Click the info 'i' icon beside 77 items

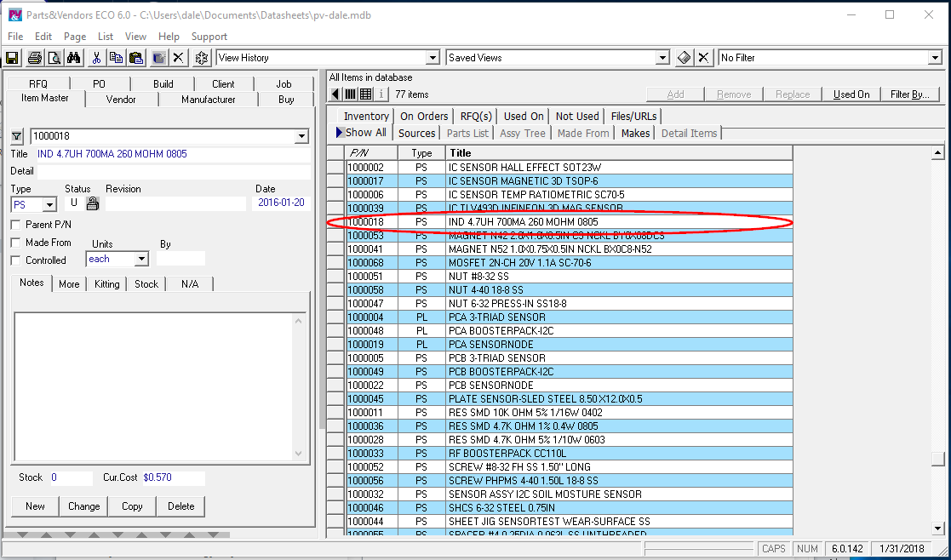(381, 94)
